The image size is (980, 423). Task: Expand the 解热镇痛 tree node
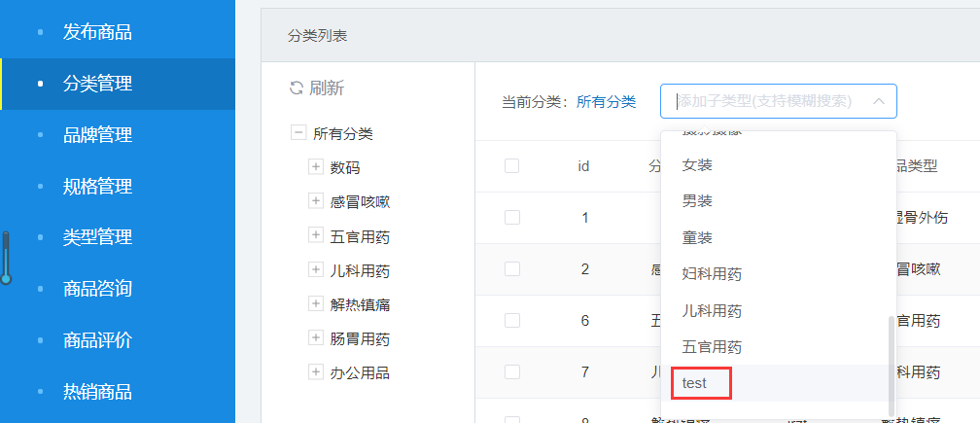pyautogui.click(x=315, y=303)
